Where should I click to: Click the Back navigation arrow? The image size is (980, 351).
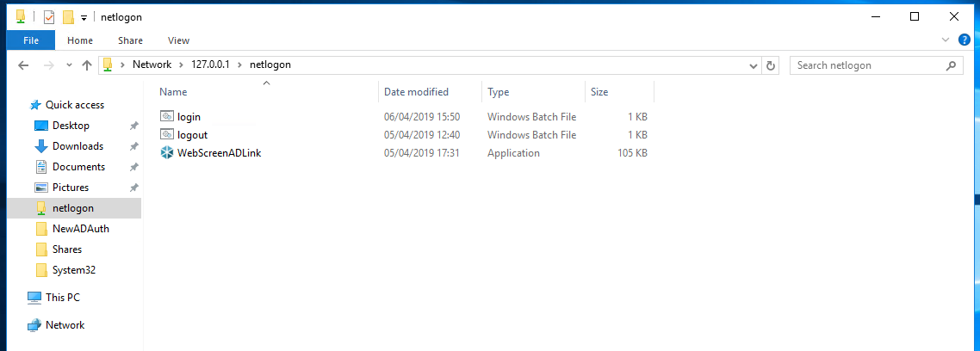pyautogui.click(x=24, y=65)
